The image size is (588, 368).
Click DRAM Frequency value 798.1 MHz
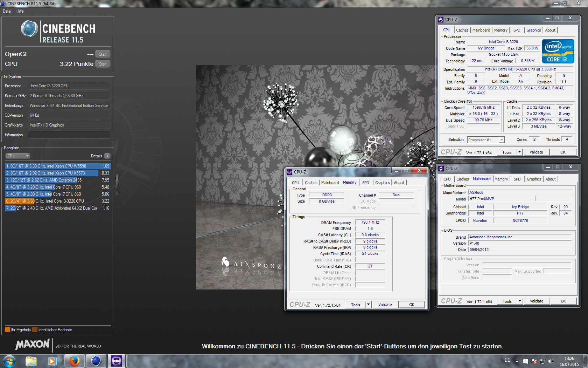point(370,222)
